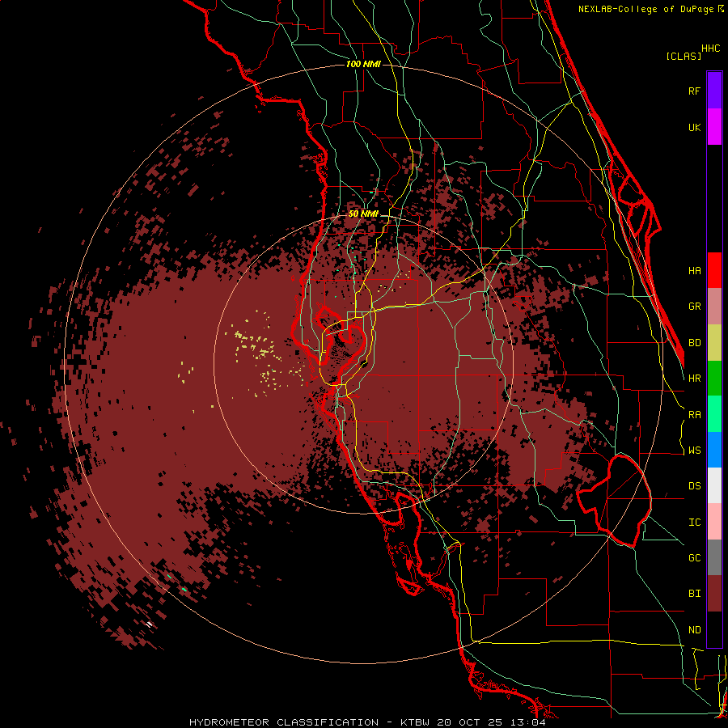This screenshot has height=728, width=728.
Task: Click the KTBW station identifier
Action: pos(415,722)
